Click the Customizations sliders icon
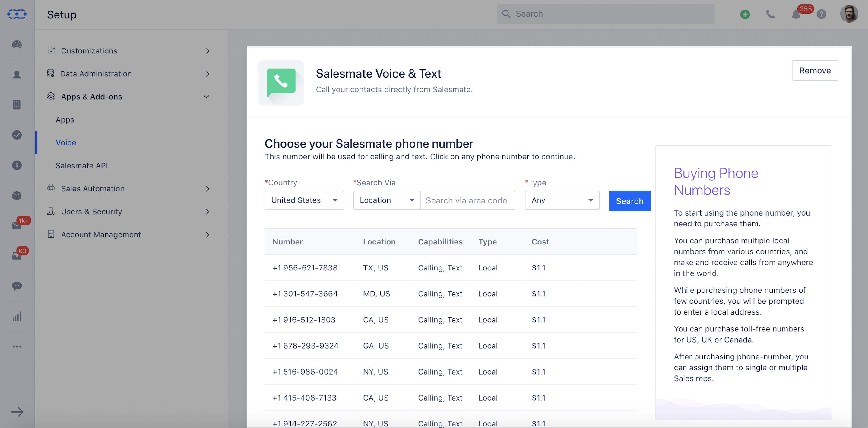 coord(51,50)
